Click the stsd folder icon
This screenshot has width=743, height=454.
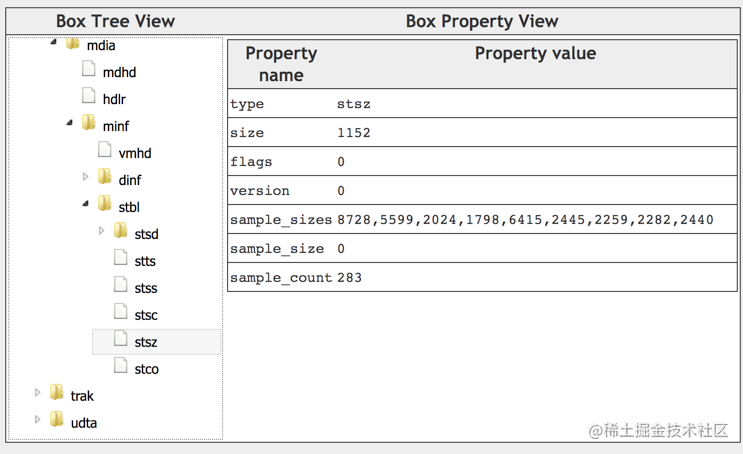tap(121, 230)
